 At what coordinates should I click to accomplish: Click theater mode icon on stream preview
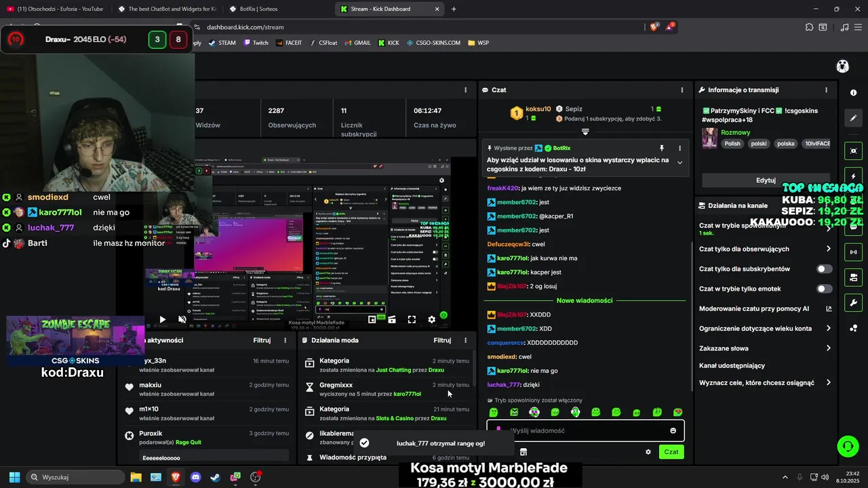392,319
